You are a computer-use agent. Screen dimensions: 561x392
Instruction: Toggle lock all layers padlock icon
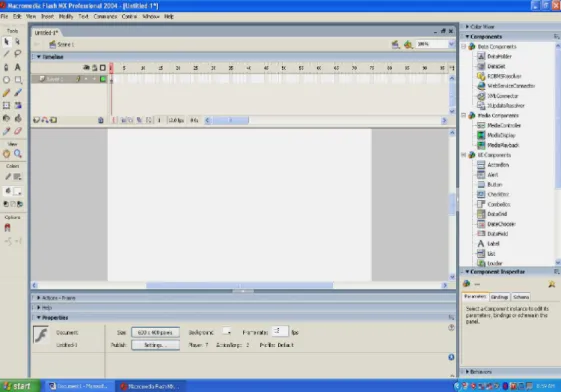[x=95, y=68]
